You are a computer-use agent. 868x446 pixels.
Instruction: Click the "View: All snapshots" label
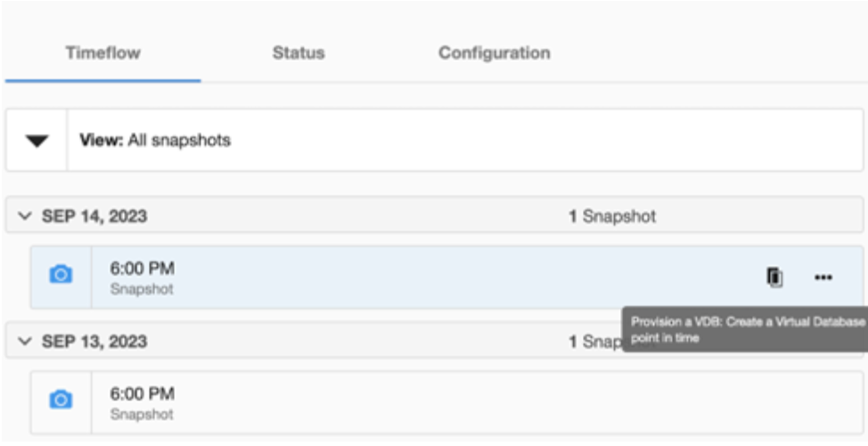coord(155,141)
